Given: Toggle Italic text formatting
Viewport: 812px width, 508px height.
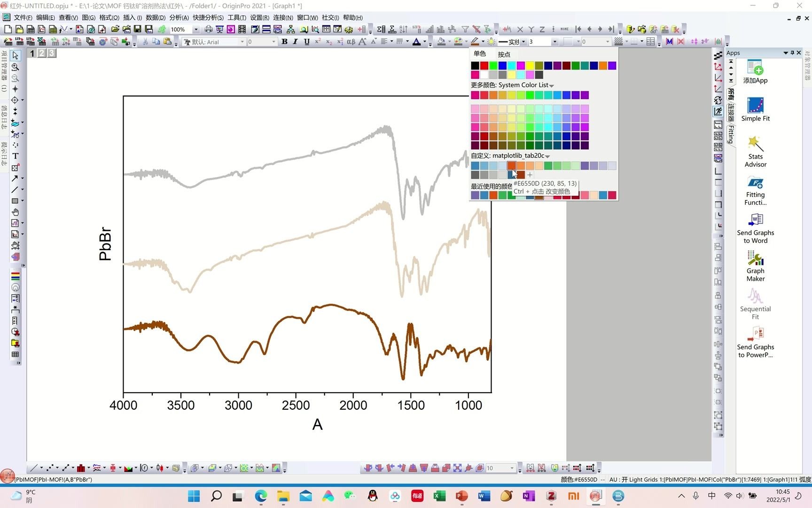Looking at the screenshot, I should pyautogui.click(x=295, y=41).
